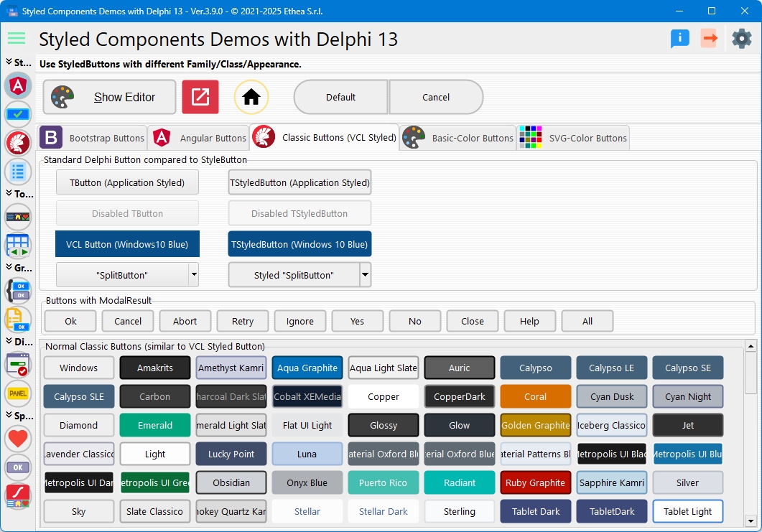Open settings via the gear icon
Image resolution: width=762 pixels, height=532 pixels.
point(741,39)
